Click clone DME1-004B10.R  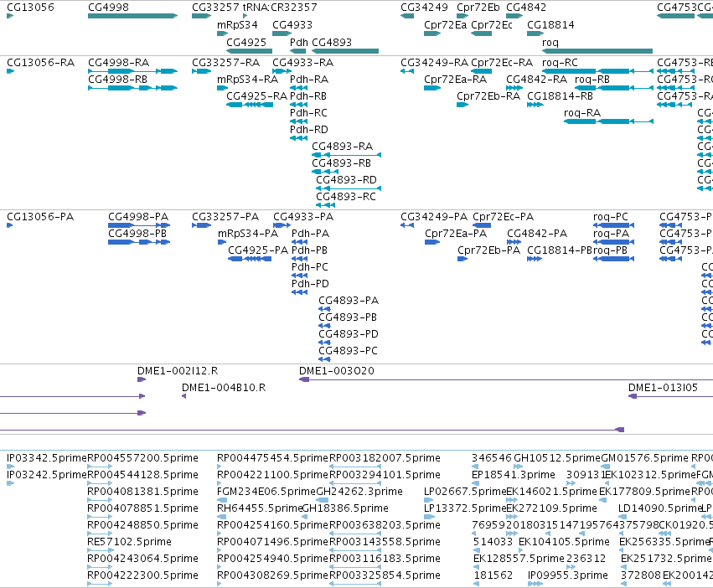[224, 388]
